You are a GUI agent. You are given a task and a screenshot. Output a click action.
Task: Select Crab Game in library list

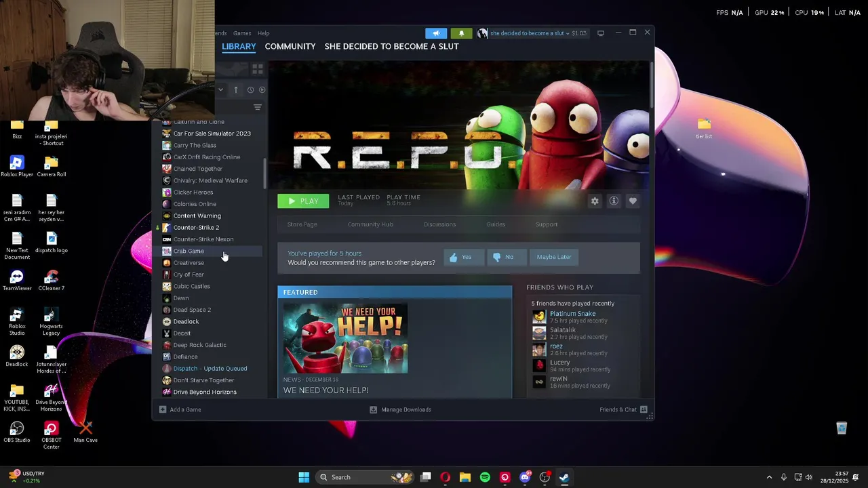pos(212,251)
